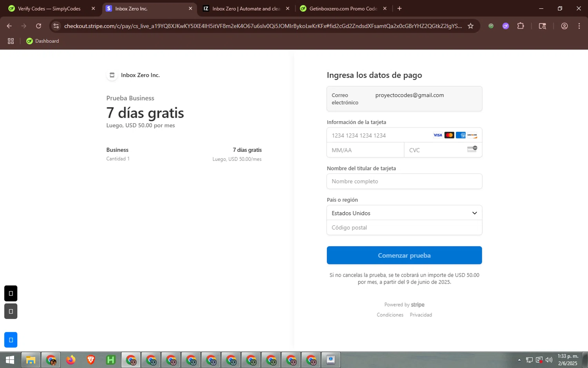Click the floating blue square button
Image resolution: width=588 pixels, height=368 pixels.
point(11,340)
